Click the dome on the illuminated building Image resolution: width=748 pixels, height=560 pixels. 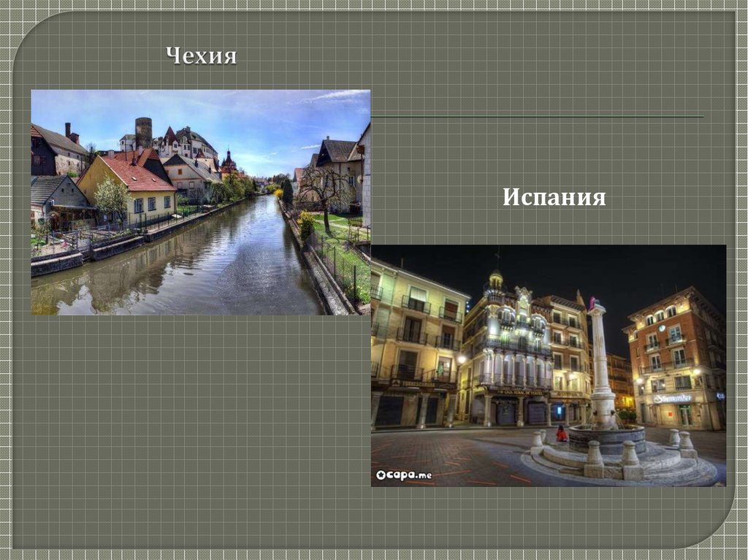tap(496, 278)
